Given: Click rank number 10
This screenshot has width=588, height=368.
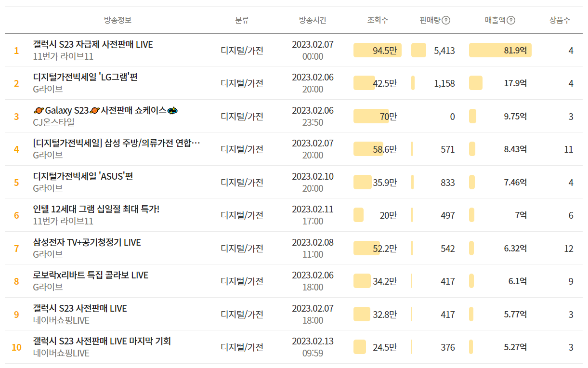Looking at the screenshot, I should (x=16, y=347).
